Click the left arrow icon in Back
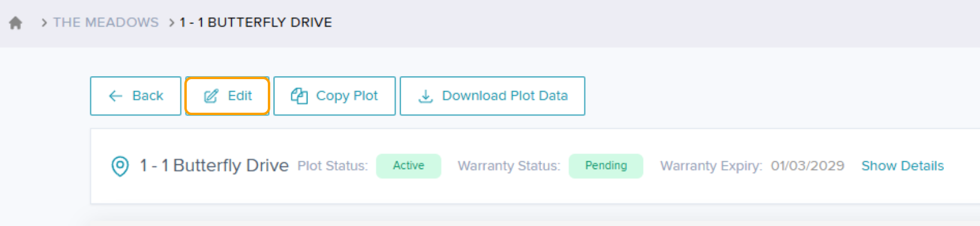Screen dimensions: 980x226 [x=115, y=96]
